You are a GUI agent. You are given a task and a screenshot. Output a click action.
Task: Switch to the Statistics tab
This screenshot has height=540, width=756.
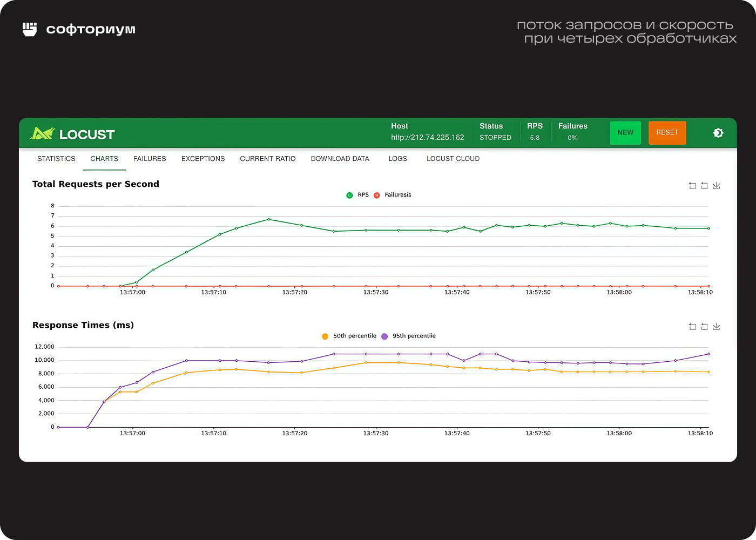click(56, 159)
